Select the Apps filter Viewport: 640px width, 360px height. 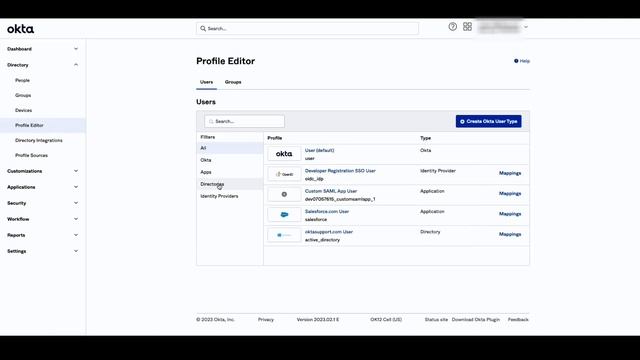click(230, 172)
